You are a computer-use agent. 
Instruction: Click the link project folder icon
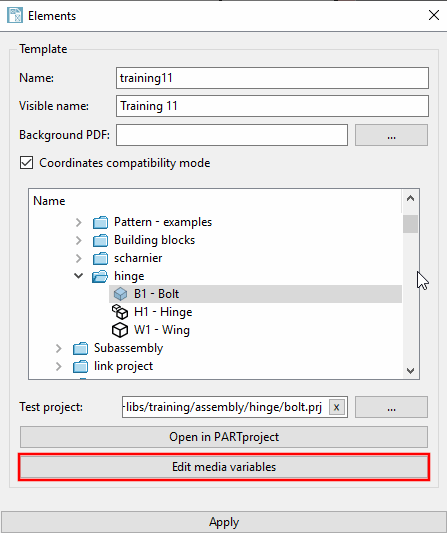coord(81,366)
